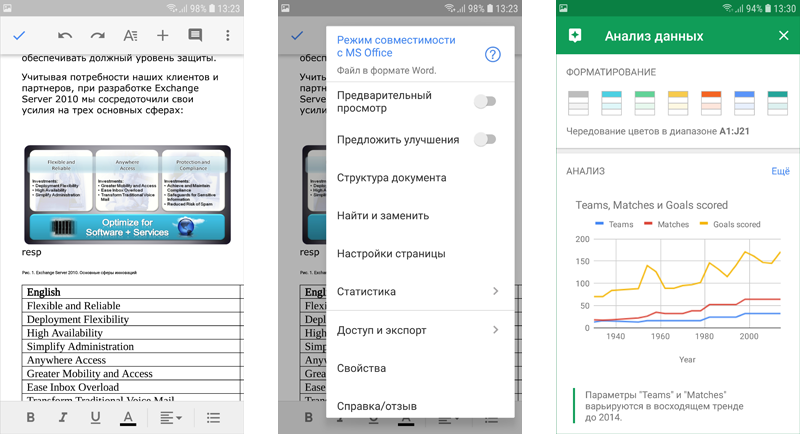Viewport: 800px width, 434px height.
Task: Tap the Exchange Server diagram image
Action: coord(128,194)
